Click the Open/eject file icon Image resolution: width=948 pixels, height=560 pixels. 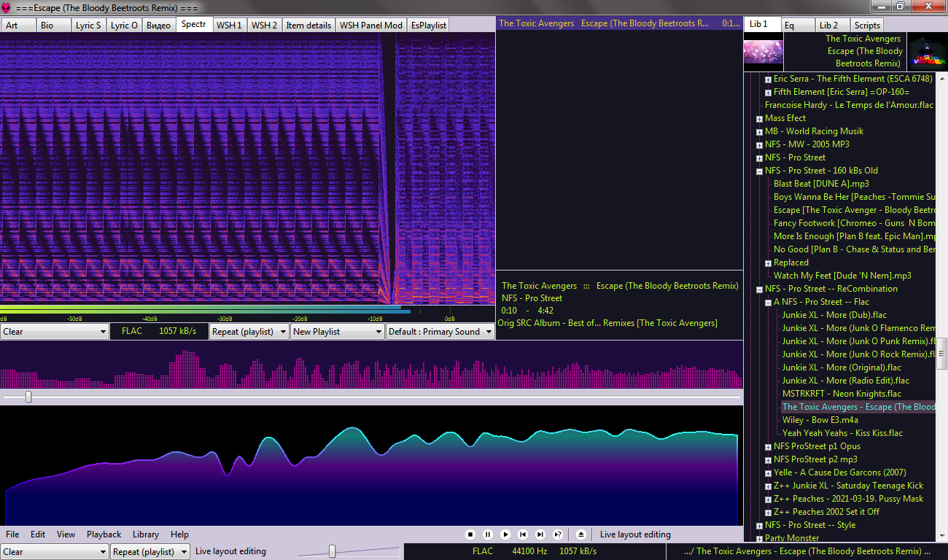tap(581, 534)
